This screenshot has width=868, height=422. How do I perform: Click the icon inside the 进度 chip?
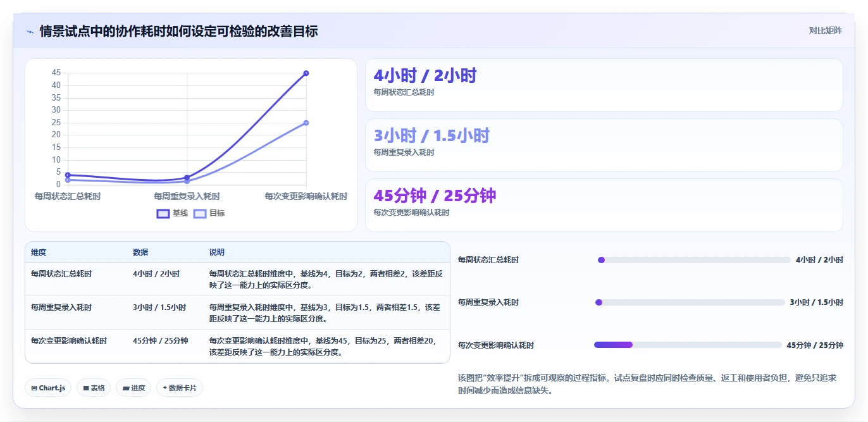125,388
